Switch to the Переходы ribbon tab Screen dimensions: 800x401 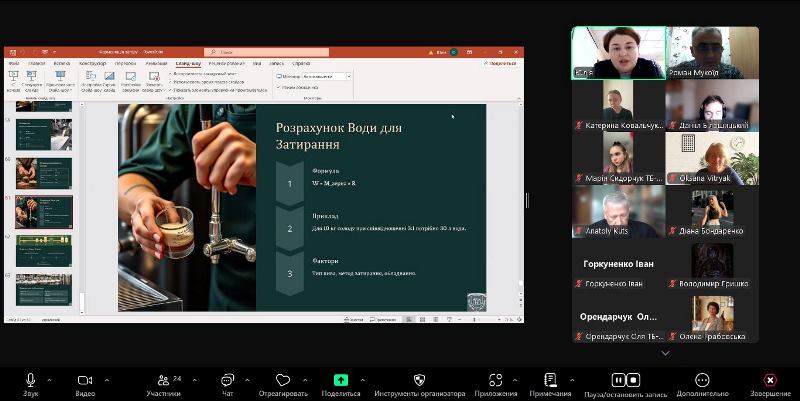click(x=125, y=63)
